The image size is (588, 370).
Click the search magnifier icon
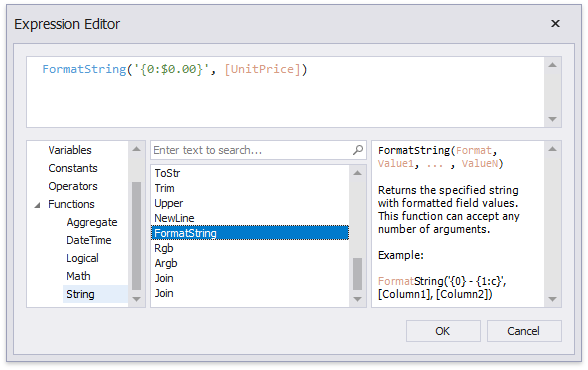(358, 150)
